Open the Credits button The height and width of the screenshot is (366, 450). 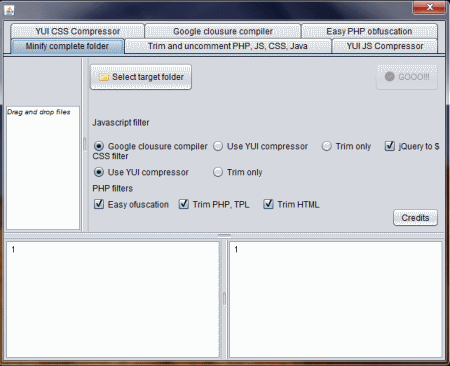(415, 218)
